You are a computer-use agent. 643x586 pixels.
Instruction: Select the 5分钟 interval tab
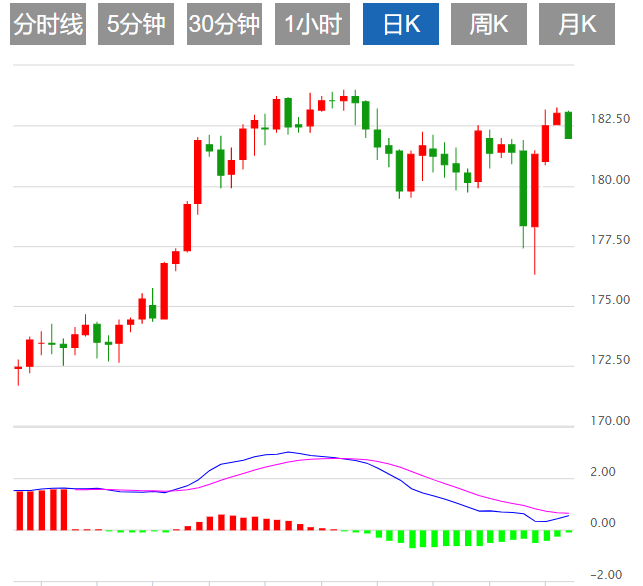pos(136,24)
